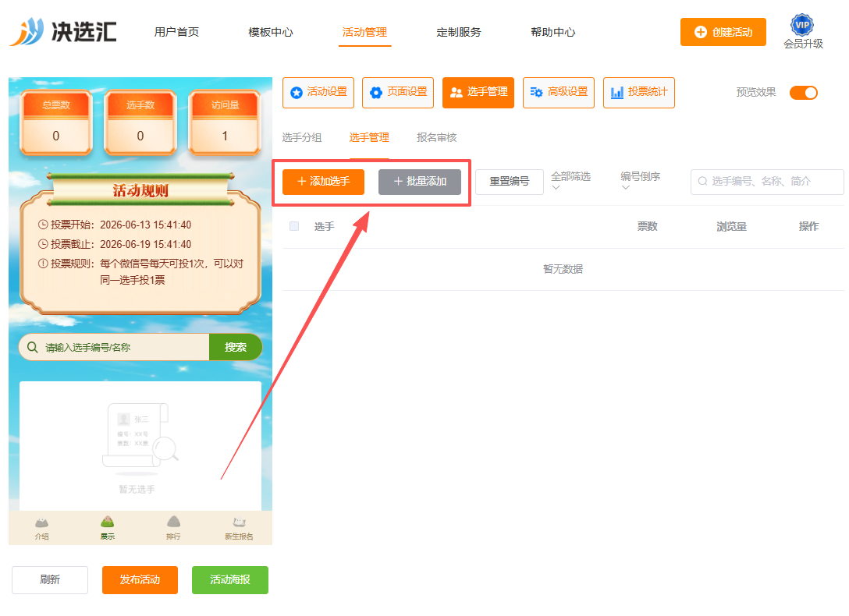Image resolution: width=849 pixels, height=616 pixels.
Task: Click the 决选汇 logo icon
Action: (27, 32)
